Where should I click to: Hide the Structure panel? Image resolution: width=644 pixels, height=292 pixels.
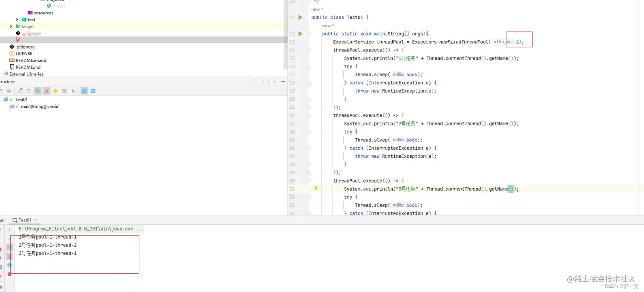click(283, 81)
